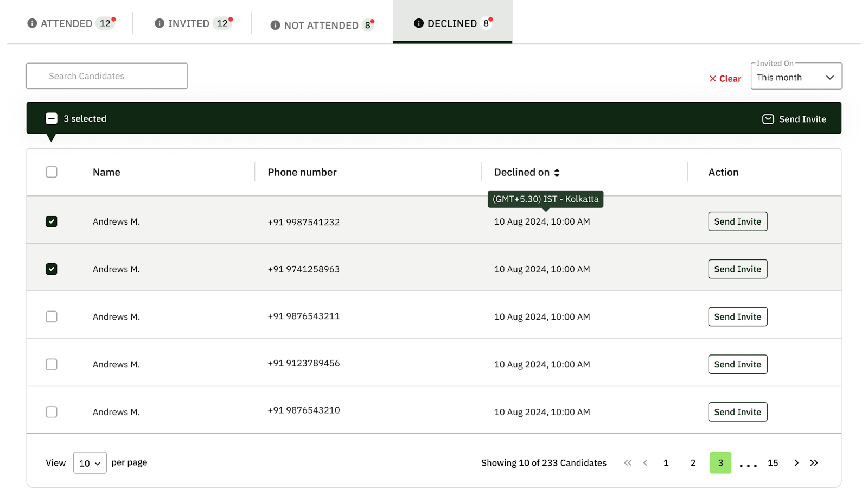
Task: Click the red X Clear filter icon
Action: tap(713, 79)
